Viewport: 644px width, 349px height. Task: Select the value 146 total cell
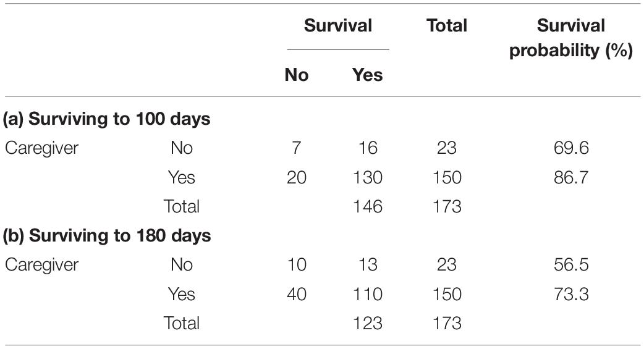click(x=368, y=206)
